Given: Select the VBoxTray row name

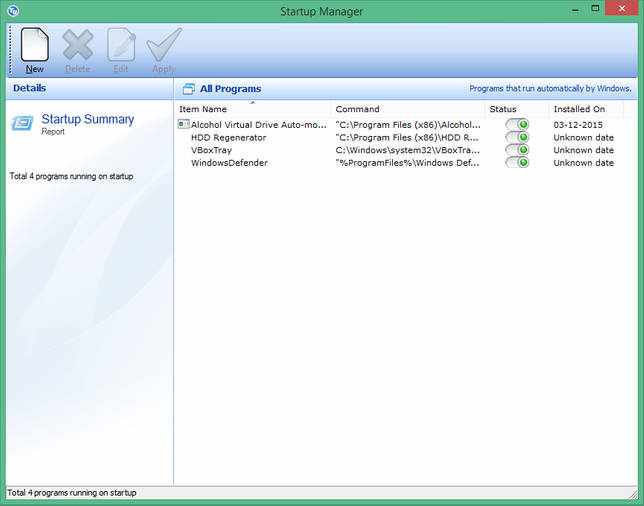Looking at the screenshot, I should 211,150.
